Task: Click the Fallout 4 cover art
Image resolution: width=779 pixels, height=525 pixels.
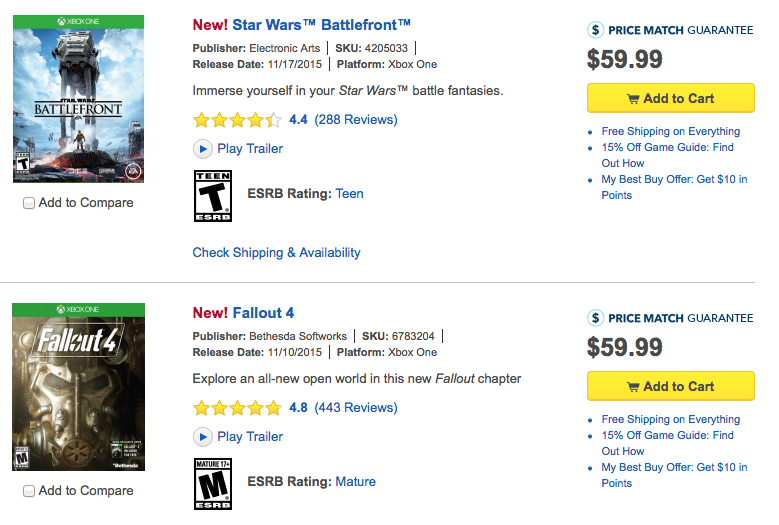Action: click(x=78, y=387)
